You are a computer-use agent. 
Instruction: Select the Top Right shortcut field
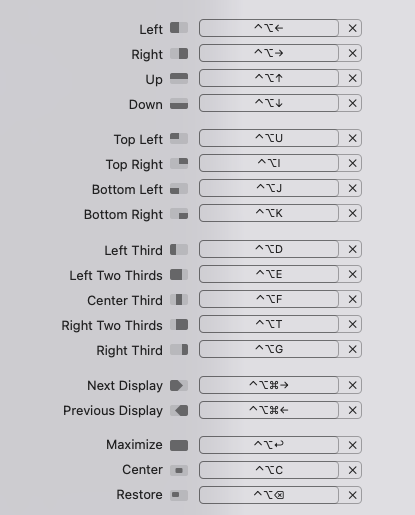pos(269,163)
